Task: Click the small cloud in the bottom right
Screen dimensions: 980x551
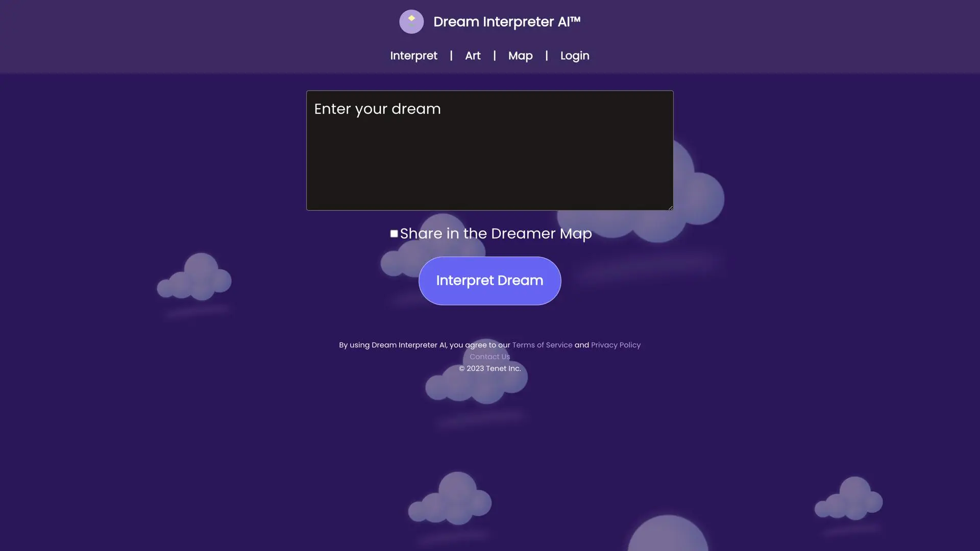Action: (849, 498)
